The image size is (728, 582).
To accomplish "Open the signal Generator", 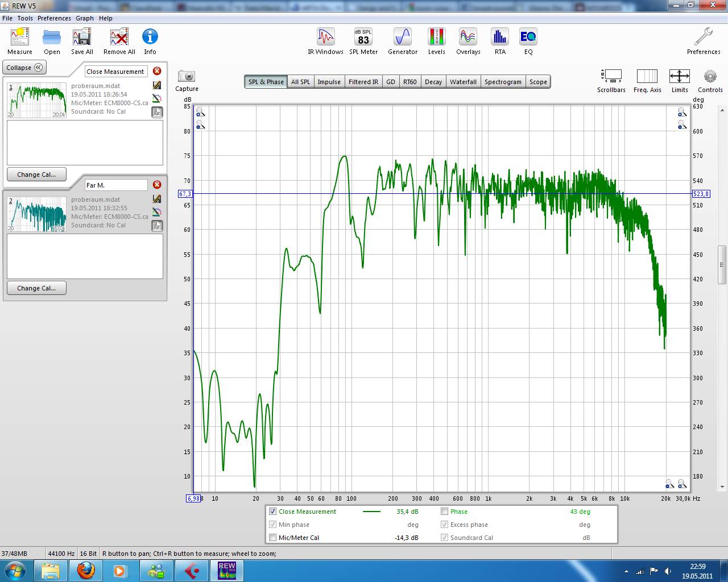I will coord(402,38).
